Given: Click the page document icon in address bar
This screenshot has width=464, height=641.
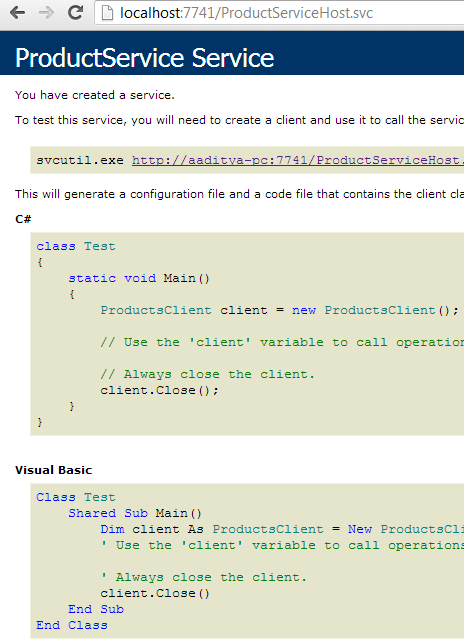Looking at the screenshot, I should pyautogui.click(x=107, y=13).
